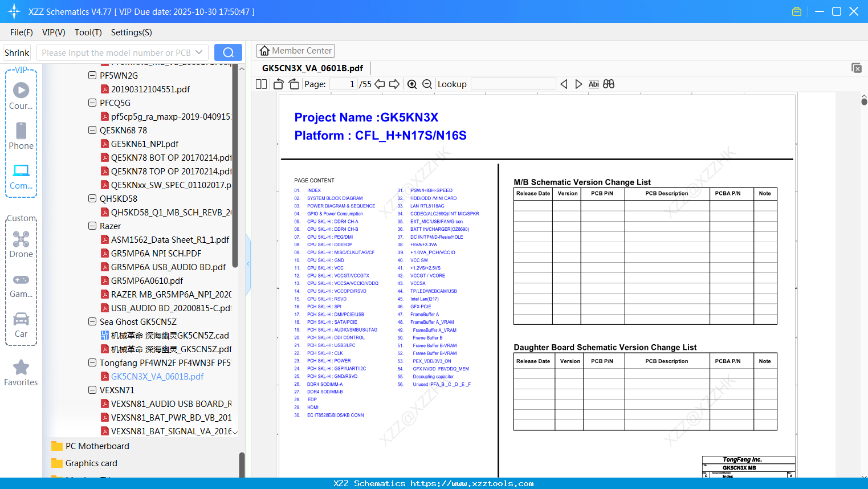Open 机械革命 深海幽灵_GK5CN5Z.pdf

pos(172,349)
